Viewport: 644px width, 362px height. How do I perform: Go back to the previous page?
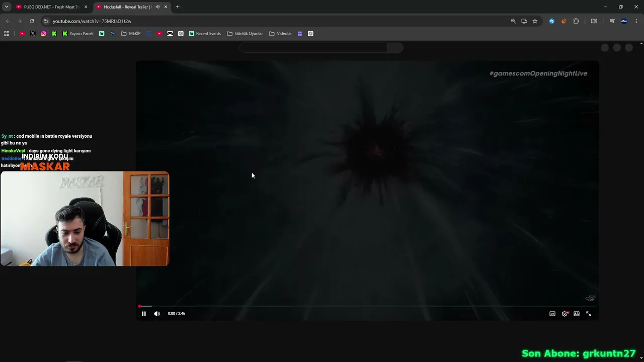(x=8, y=21)
